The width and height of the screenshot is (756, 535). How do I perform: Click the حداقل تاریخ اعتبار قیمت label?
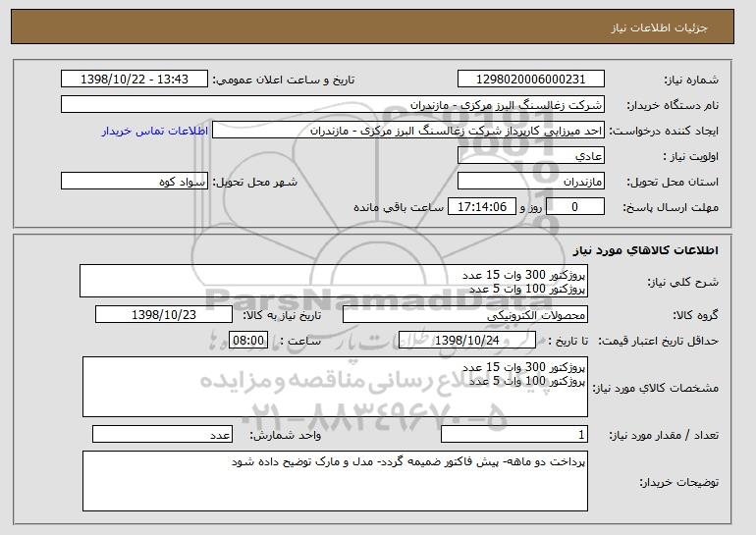pos(659,341)
